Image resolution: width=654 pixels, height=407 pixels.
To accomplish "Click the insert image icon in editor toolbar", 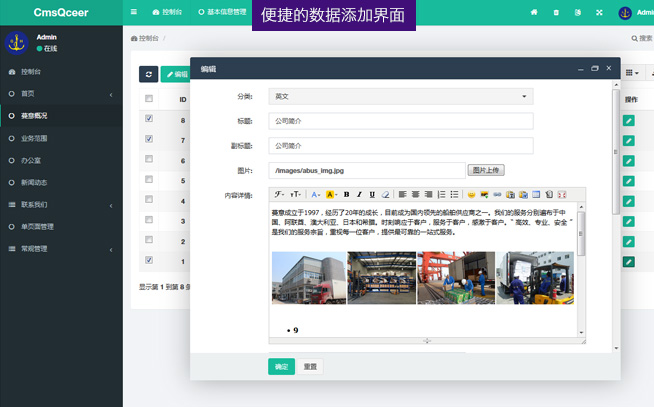I will coord(484,194).
